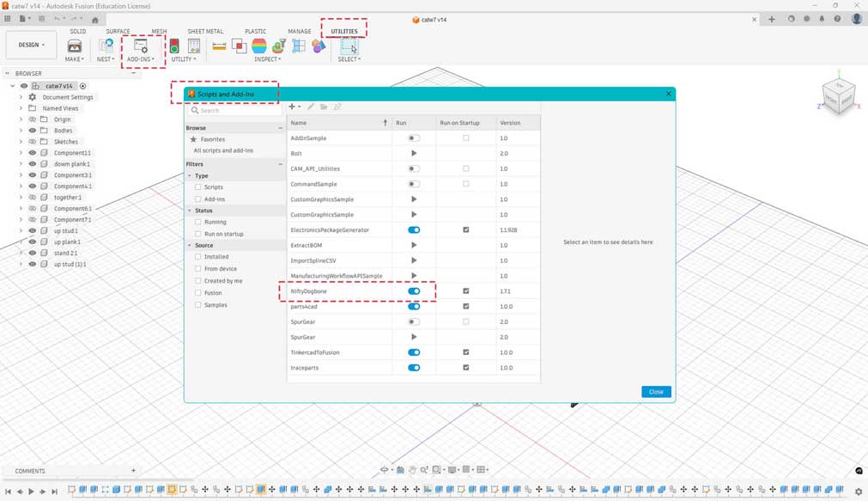Open the Add-Ins scripts icon

pyautogui.click(x=141, y=46)
